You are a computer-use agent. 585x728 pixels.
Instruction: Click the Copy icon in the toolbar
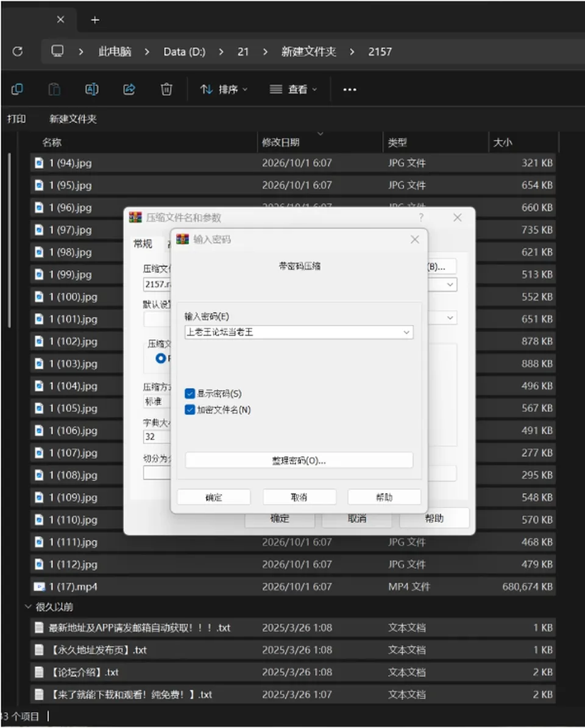[x=17, y=89]
